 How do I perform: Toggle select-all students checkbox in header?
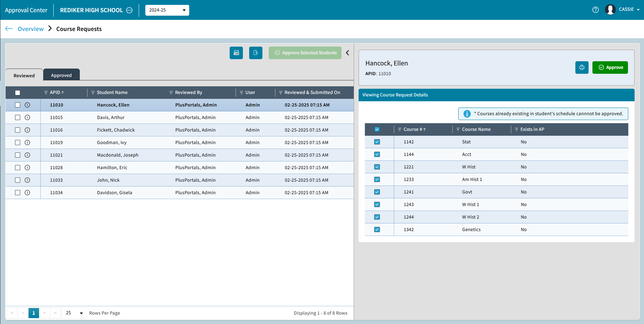(x=18, y=93)
